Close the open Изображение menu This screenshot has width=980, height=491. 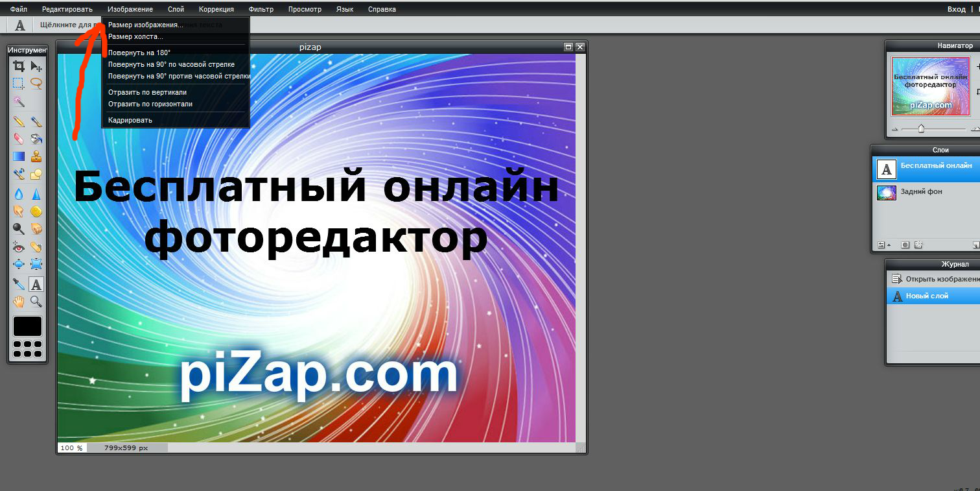[130, 9]
